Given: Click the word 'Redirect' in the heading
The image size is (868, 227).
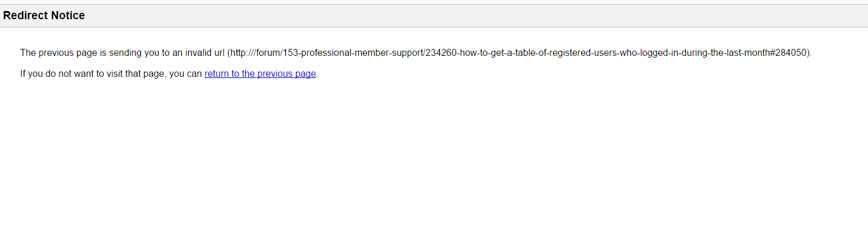Looking at the screenshot, I should pyautogui.click(x=26, y=16).
